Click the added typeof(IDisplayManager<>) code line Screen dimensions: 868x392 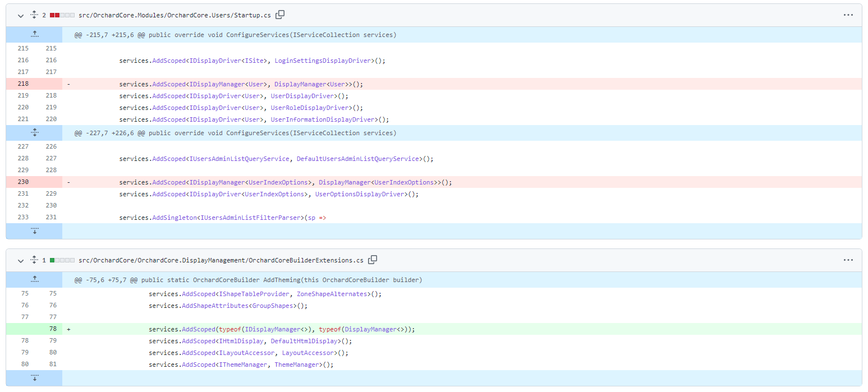[282, 330]
